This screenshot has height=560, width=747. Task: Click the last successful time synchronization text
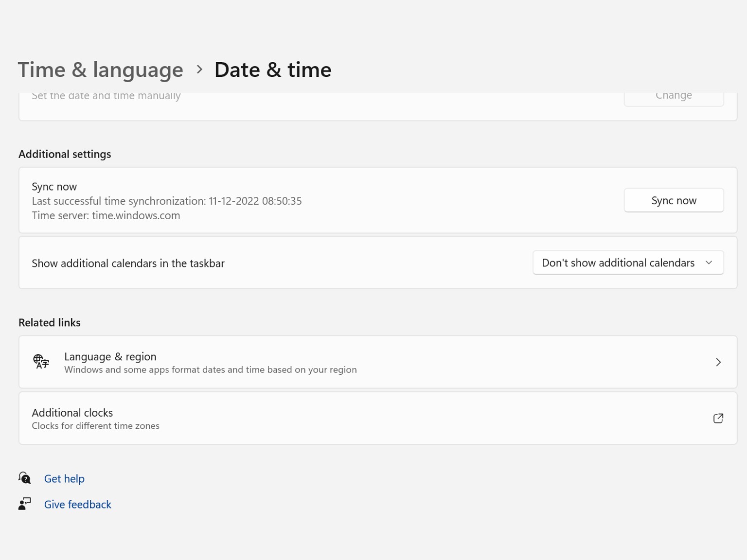(x=166, y=201)
